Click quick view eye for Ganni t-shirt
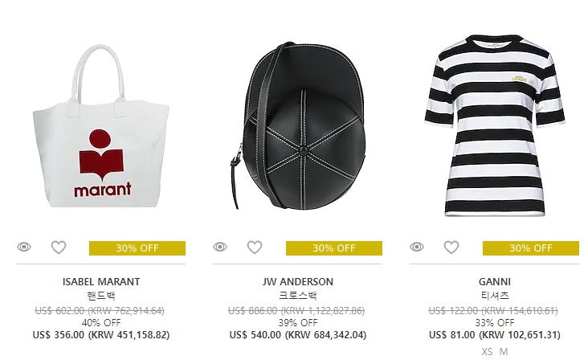Viewport: 588px width, 364px height. click(417, 247)
